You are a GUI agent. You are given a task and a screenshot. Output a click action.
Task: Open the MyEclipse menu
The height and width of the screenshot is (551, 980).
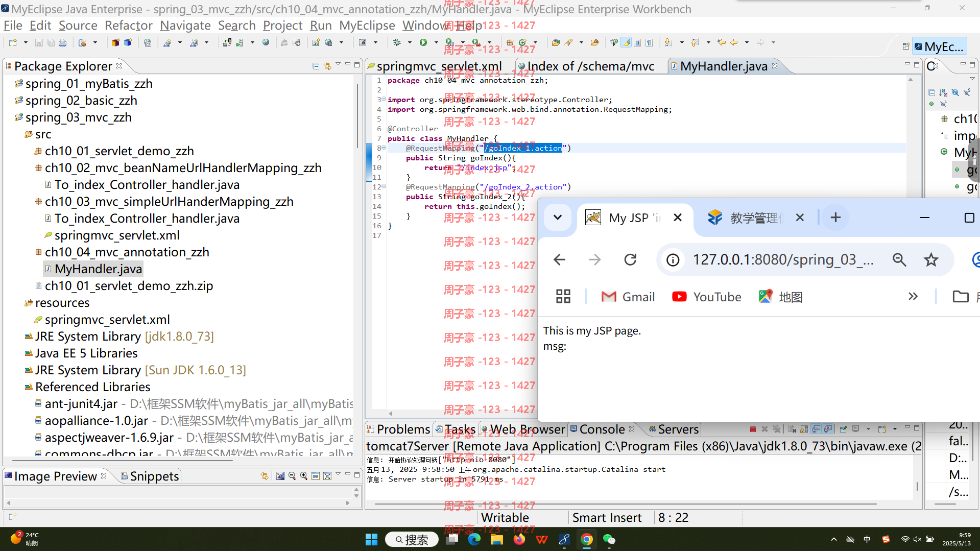point(367,26)
